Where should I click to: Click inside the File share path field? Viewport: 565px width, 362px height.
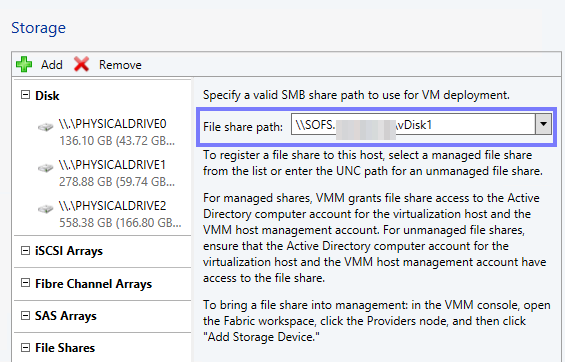coord(413,124)
